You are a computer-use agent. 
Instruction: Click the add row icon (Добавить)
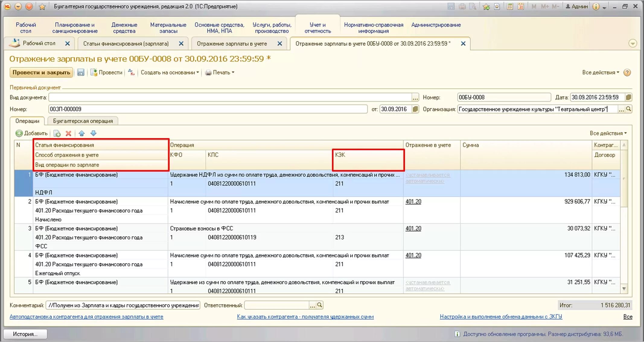[31, 134]
